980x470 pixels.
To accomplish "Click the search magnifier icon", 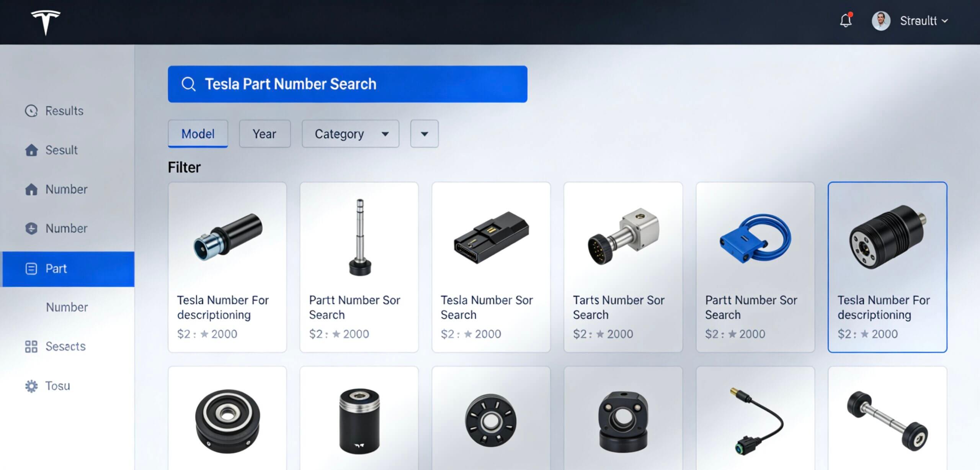I will (188, 84).
